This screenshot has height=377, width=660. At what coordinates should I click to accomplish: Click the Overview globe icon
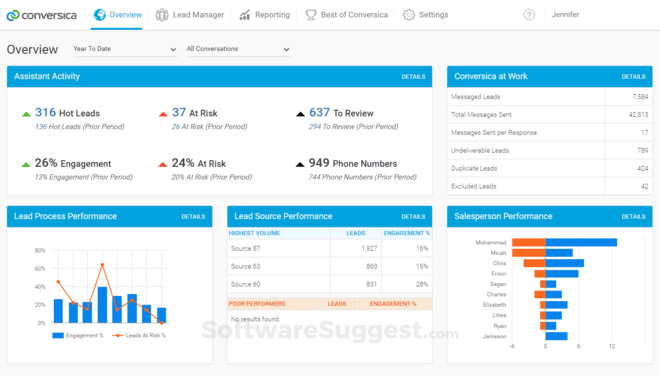[99, 15]
